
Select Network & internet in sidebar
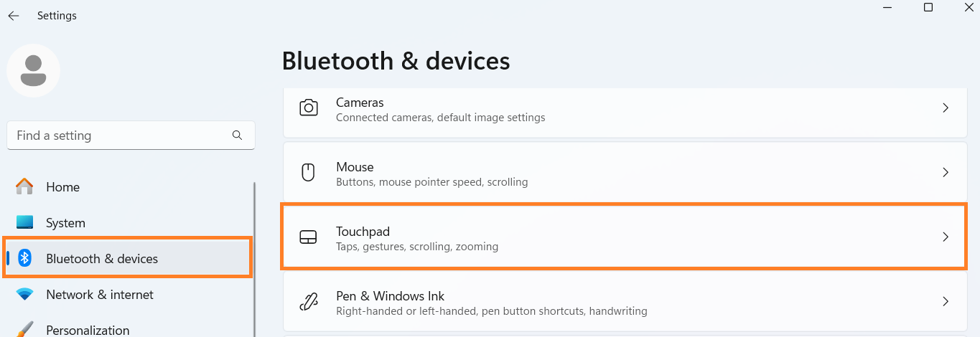click(x=100, y=295)
